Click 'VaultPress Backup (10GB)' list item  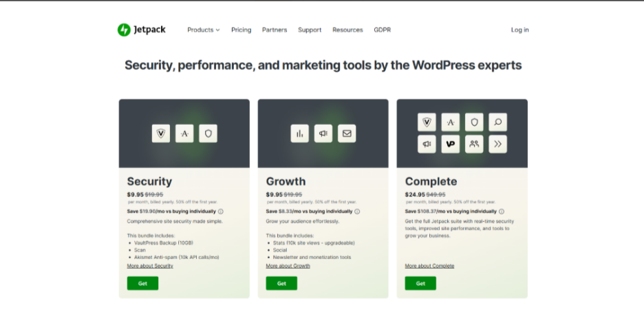(164, 243)
